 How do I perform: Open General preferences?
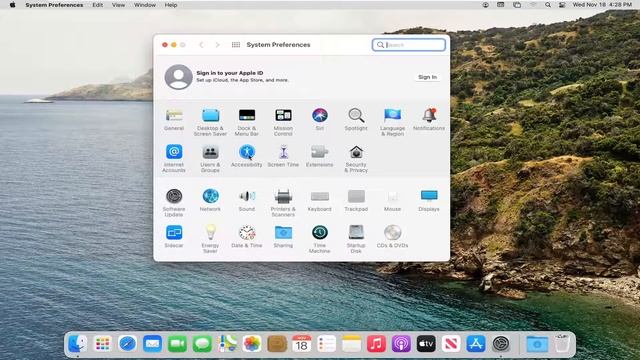[174, 119]
